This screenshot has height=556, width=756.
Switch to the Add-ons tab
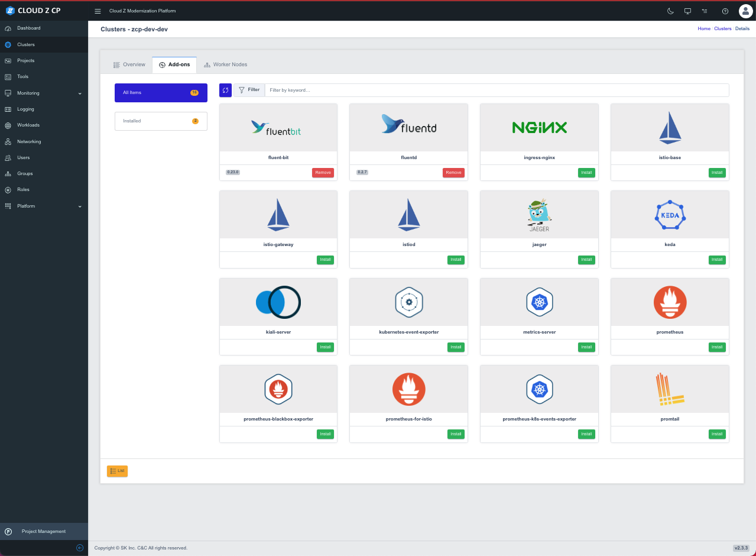coord(174,64)
